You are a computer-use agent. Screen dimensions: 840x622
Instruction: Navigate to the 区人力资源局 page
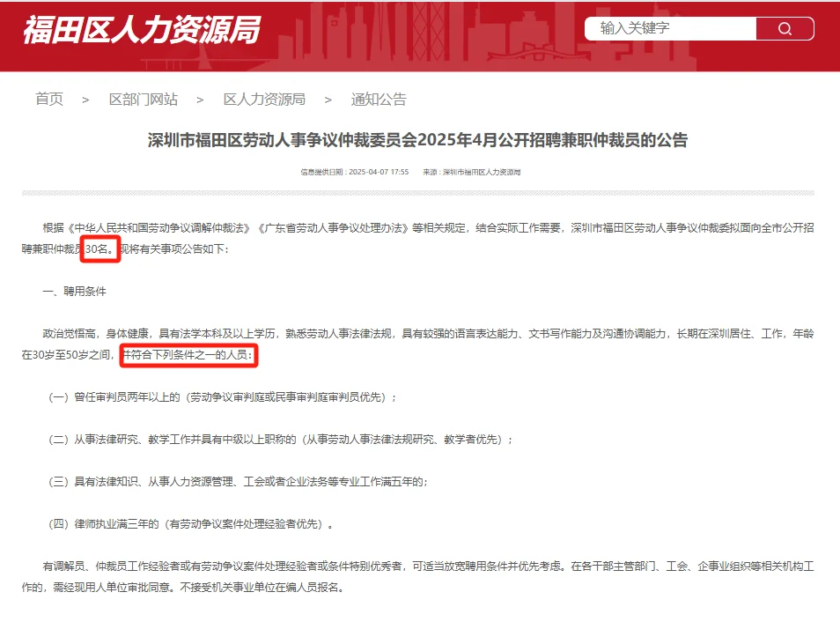pyautogui.click(x=266, y=99)
